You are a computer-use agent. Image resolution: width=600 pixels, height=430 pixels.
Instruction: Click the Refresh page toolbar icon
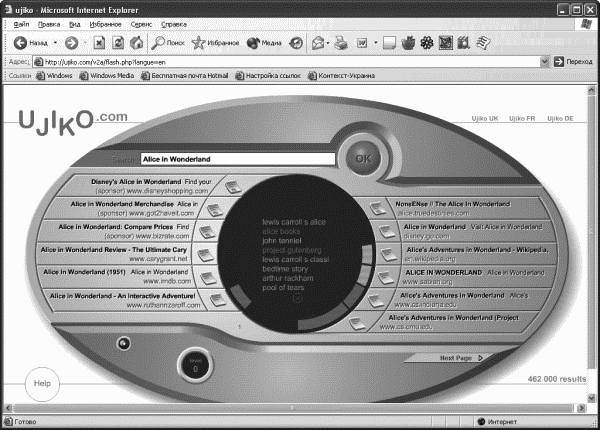coord(118,43)
